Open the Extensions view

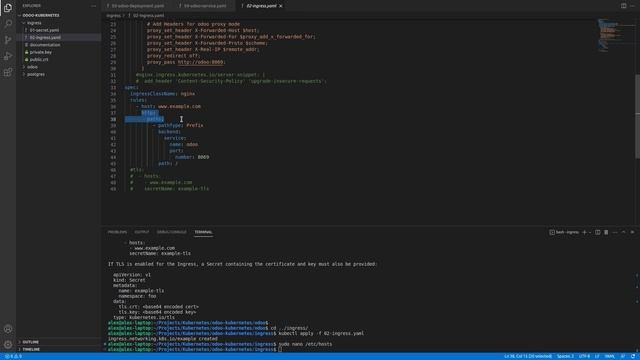[x=8, y=72]
